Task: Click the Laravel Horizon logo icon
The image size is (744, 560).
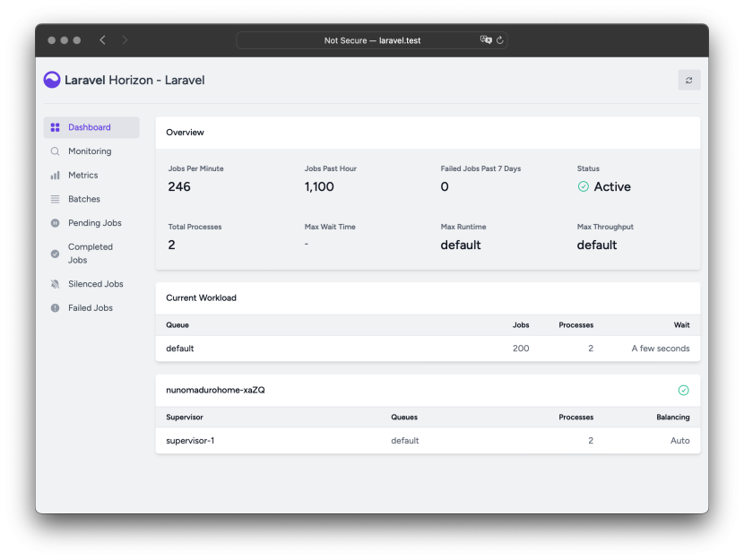Action: pyautogui.click(x=53, y=80)
